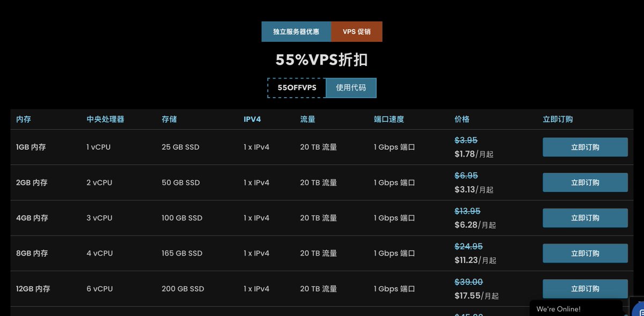Click the 1 vCPU cell
Screen dimensions: 644x316
98,147
